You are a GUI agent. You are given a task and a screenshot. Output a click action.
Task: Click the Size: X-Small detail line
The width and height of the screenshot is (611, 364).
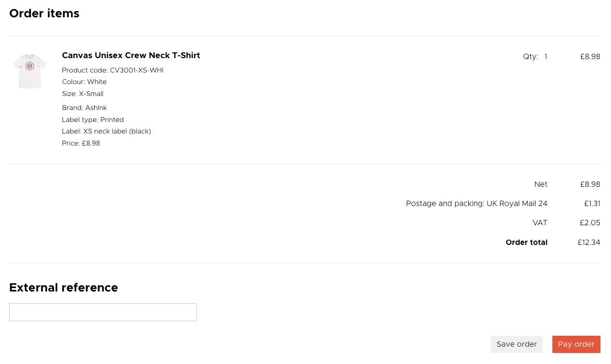pos(83,94)
